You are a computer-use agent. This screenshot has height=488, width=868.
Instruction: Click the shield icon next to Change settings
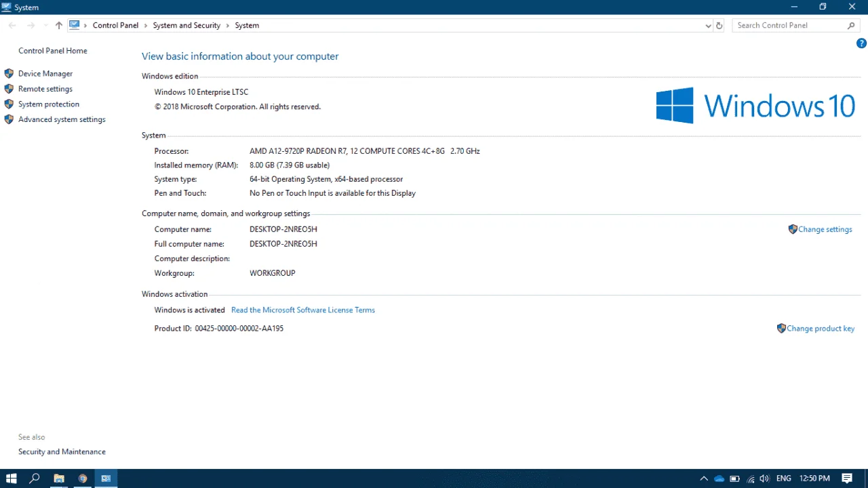[793, 229]
